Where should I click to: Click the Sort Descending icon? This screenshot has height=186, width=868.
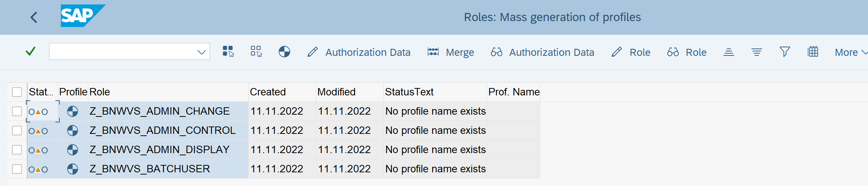click(757, 52)
